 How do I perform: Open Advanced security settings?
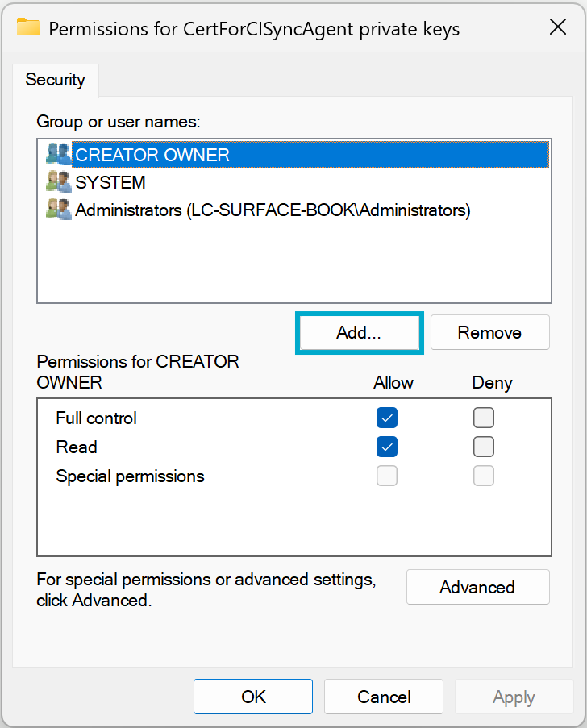click(x=478, y=588)
